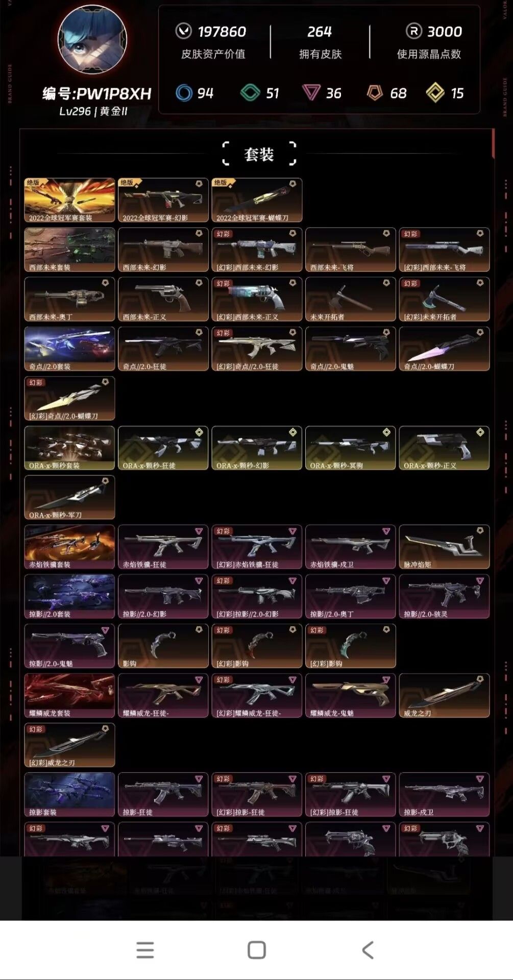This screenshot has width=513, height=980.
Task: Select the 脉冲焰矩 melee skin card
Action: tap(444, 546)
